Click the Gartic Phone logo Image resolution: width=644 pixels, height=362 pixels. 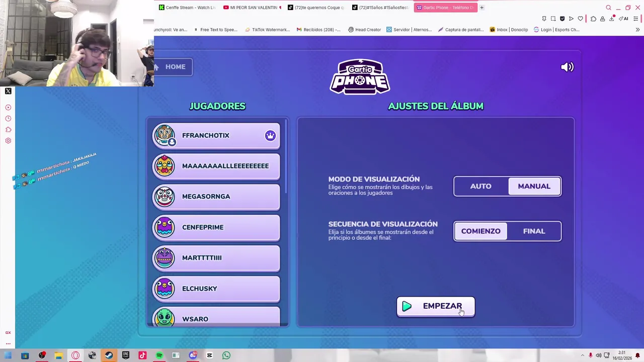[360, 76]
